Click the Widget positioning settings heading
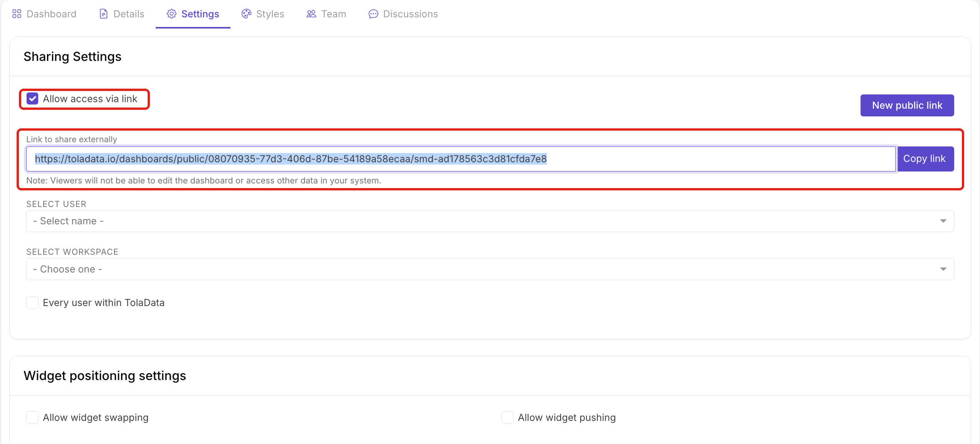The image size is (980, 444). tap(105, 376)
